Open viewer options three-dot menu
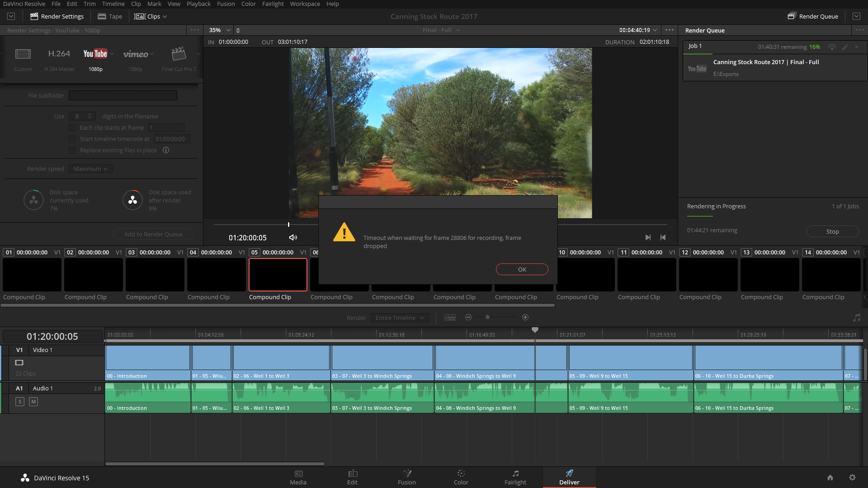The width and height of the screenshot is (868, 488). [670, 30]
